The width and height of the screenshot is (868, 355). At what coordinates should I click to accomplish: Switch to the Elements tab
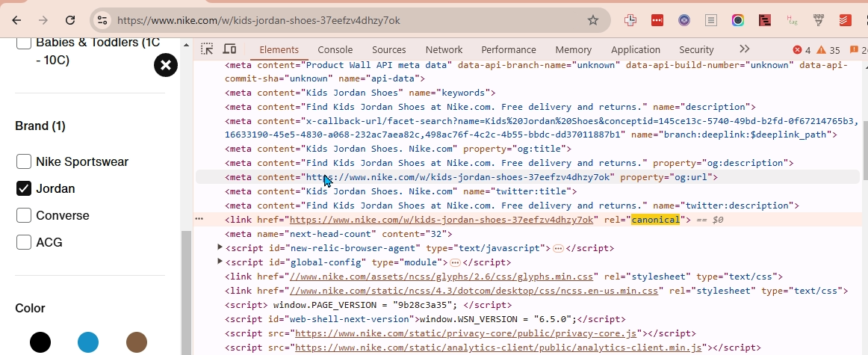(279, 50)
